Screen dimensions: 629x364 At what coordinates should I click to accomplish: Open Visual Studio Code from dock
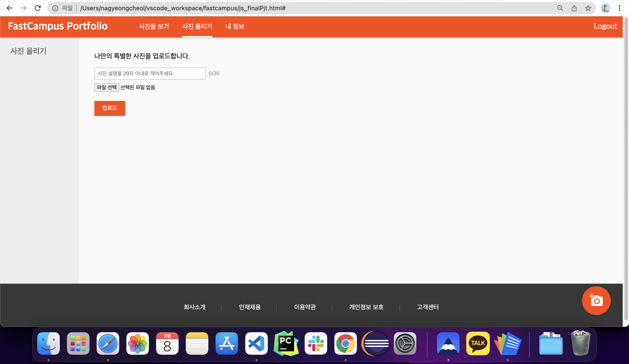pyautogui.click(x=256, y=343)
